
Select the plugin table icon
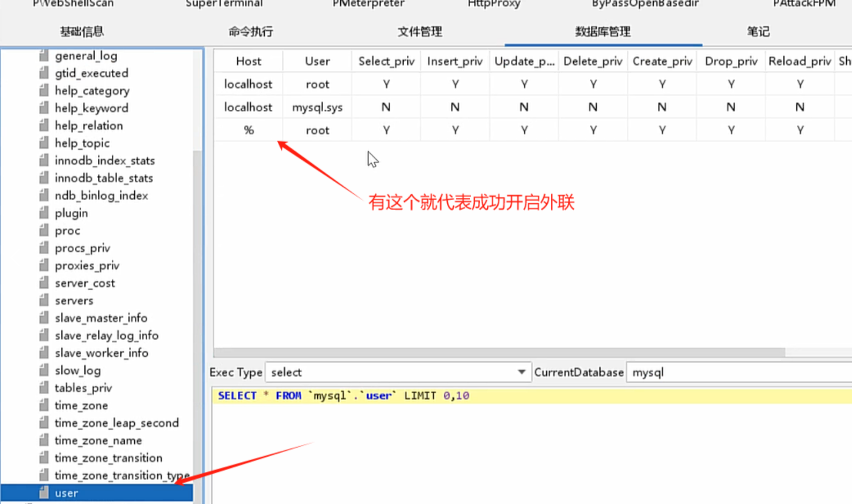pos(44,213)
